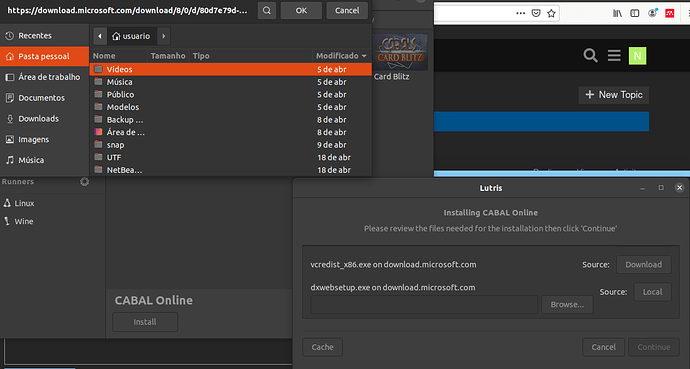Close the Lutris installer window
The height and width of the screenshot is (369, 690).
(679, 188)
